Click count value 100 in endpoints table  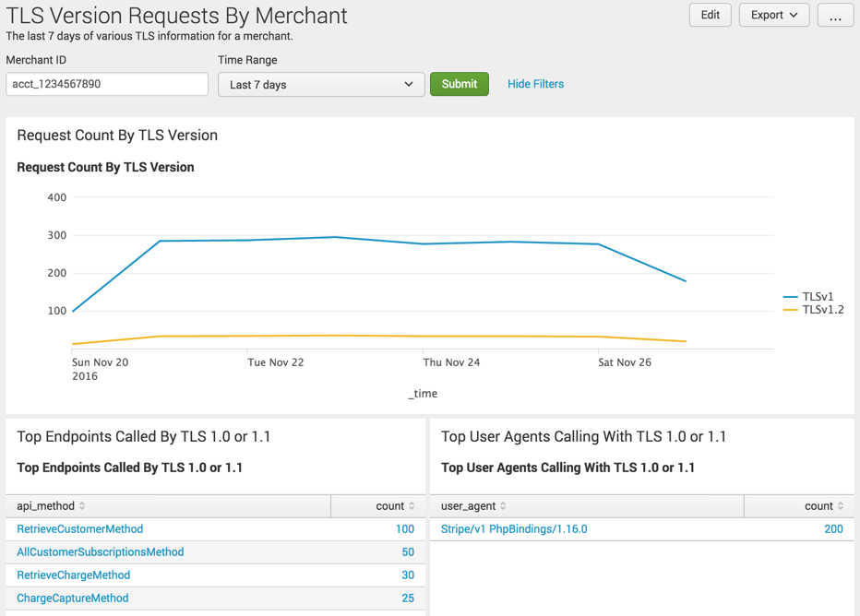tap(405, 529)
